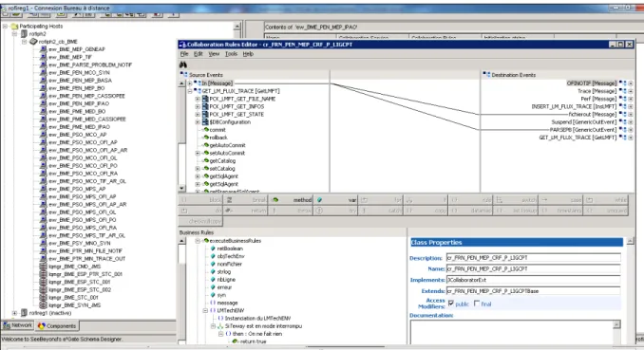Expand the Trace [Message] destination node
This screenshot has width=644, height=350.
(x=631, y=91)
